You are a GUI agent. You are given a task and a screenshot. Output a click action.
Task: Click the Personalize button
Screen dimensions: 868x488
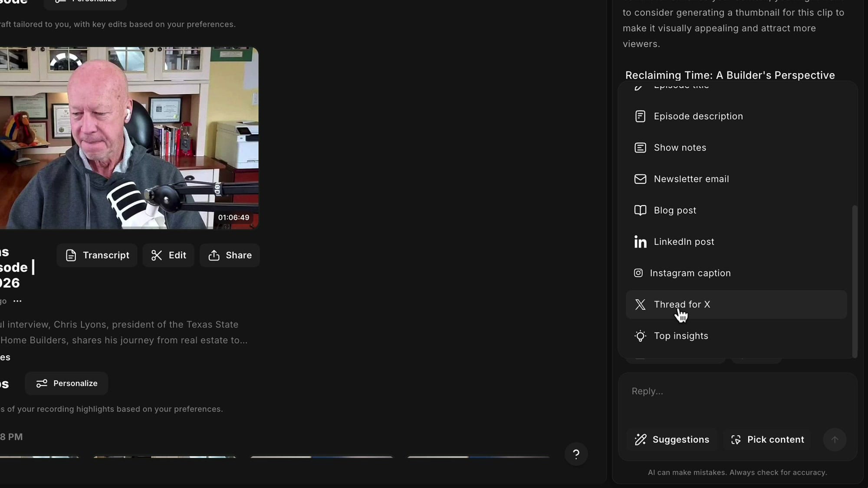coord(66,383)
